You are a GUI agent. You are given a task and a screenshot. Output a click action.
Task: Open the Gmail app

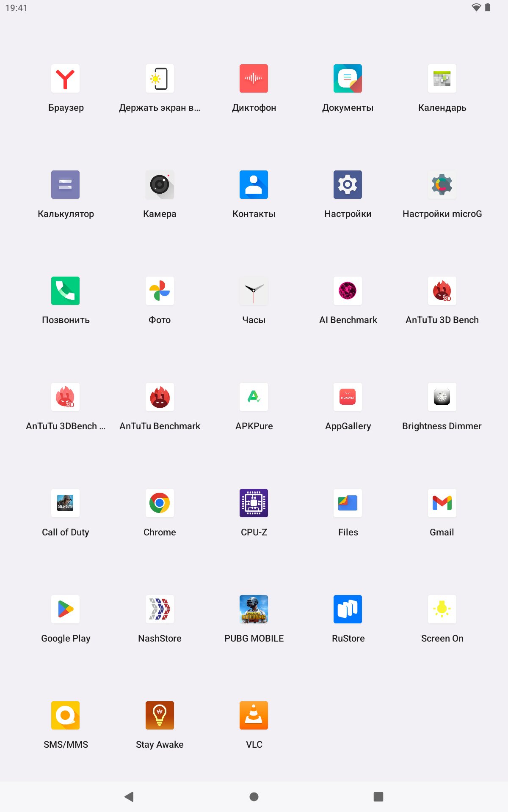point(442,503)
